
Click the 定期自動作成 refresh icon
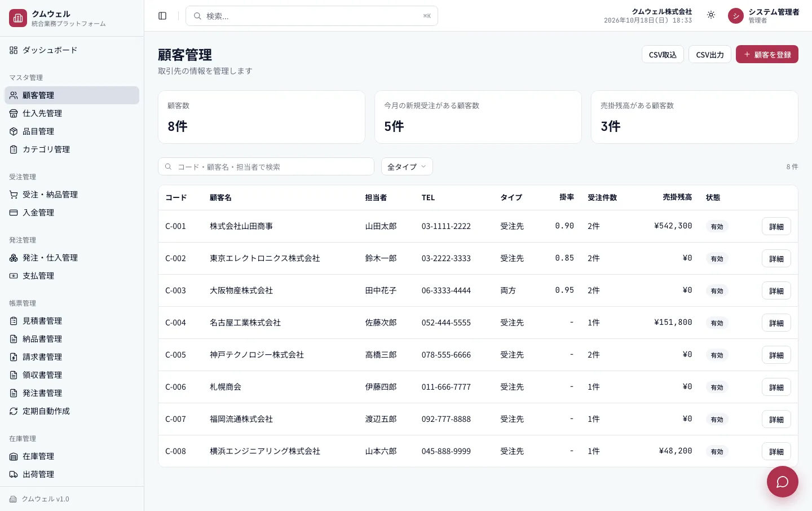[x=14, y=411]
